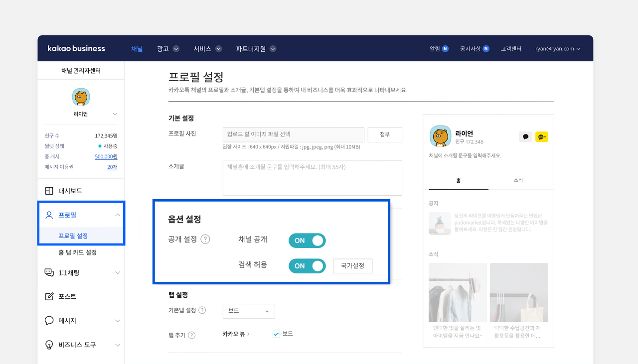Click the 소개글 text input area
638x364 pixels.
pos(313,178)
